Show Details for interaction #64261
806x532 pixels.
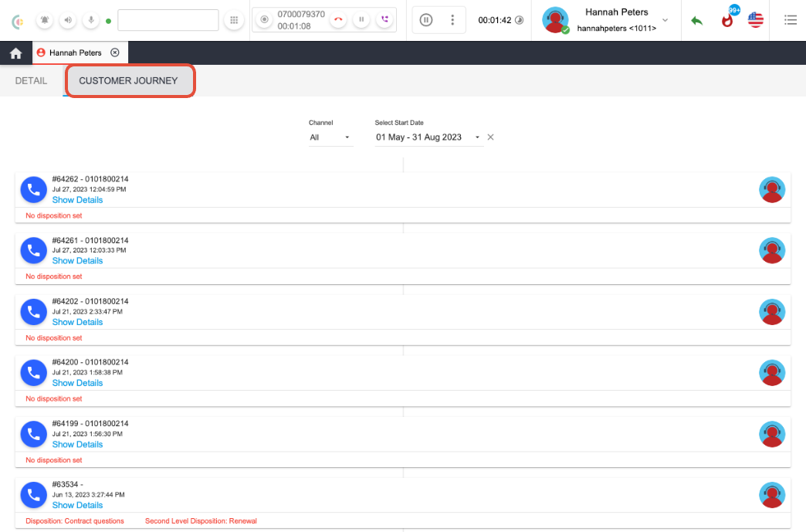[x=78, y=261]
